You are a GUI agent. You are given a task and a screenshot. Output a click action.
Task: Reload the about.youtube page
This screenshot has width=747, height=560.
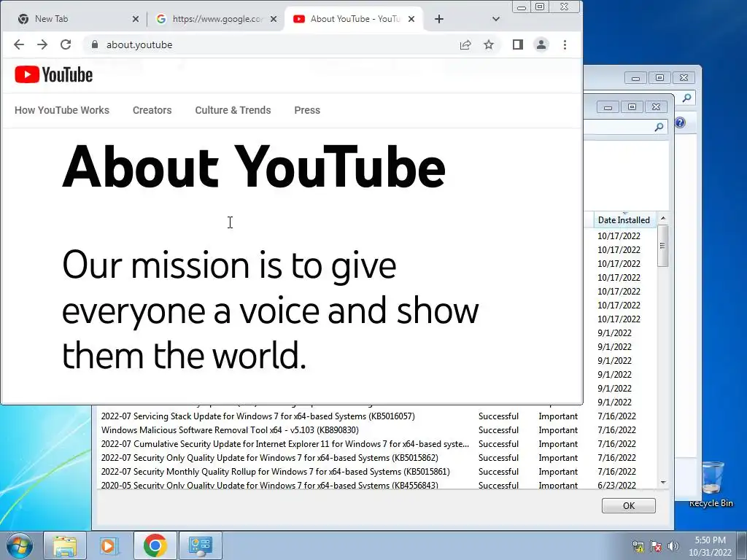[66, 44]
